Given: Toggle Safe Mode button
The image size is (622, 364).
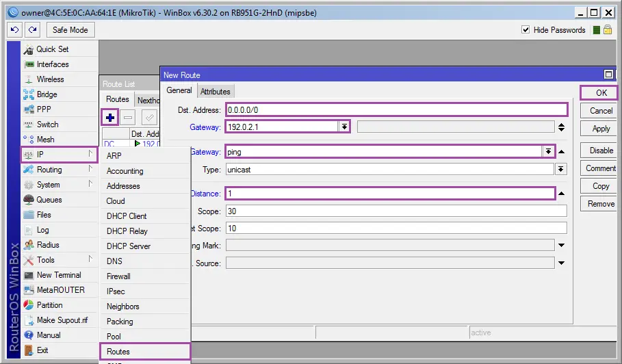Looking at the screenshot, I should [x=70, y=29].
